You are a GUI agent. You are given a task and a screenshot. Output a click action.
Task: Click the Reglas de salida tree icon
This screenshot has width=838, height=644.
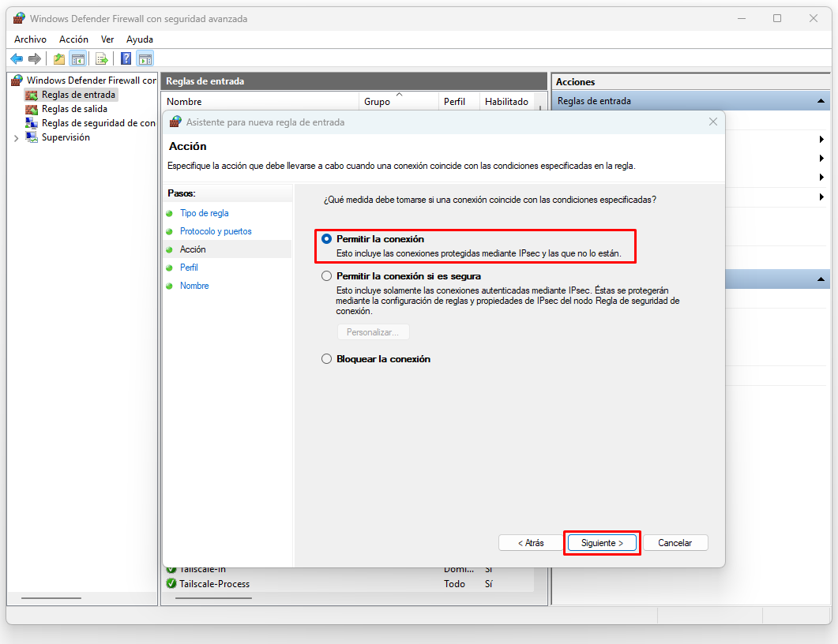[x=32, y=109]
